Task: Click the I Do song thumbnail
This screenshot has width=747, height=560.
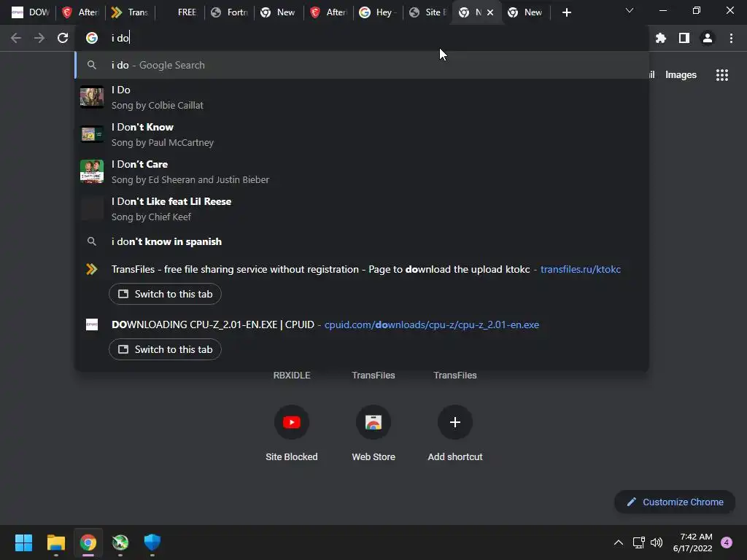Action: (x=91, y=97)
